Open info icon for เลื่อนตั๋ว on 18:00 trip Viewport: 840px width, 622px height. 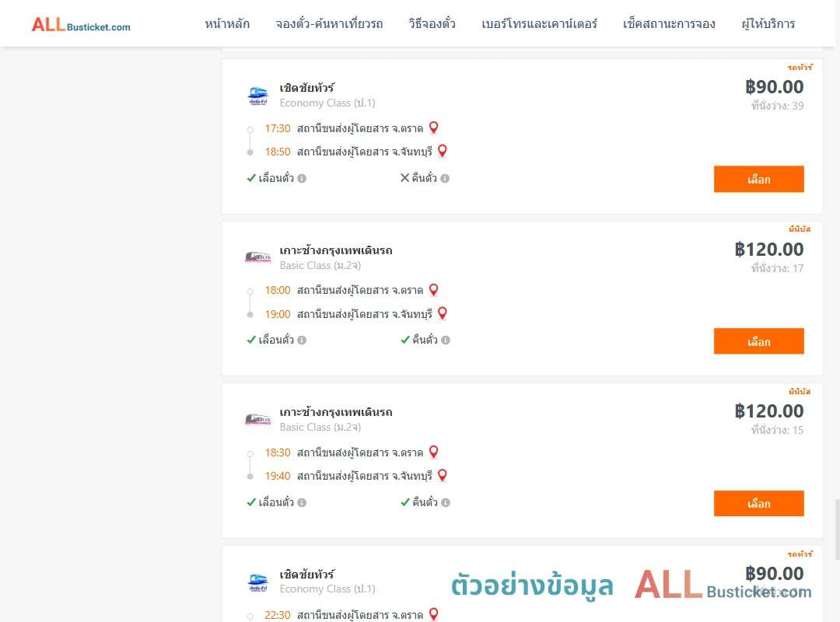click(302, 341)
